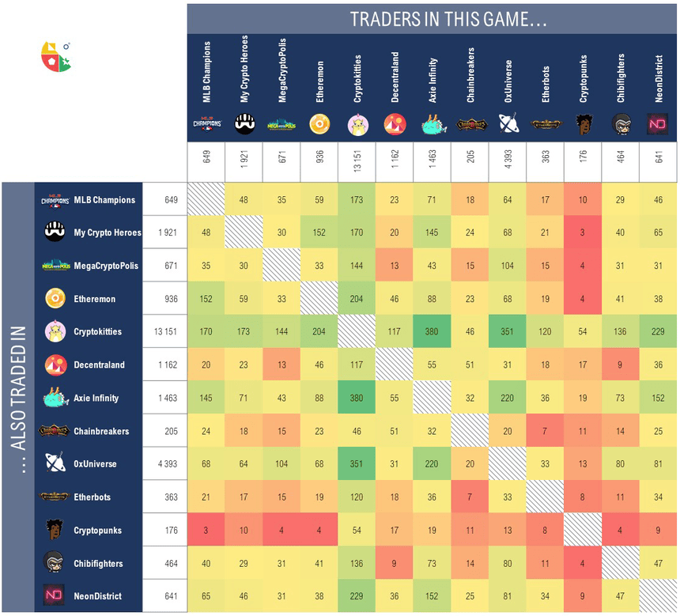Click the Cryptokitties total 13 151 in column header
Viewport: 680px width, 616px height.
click(x=357, y=162)
